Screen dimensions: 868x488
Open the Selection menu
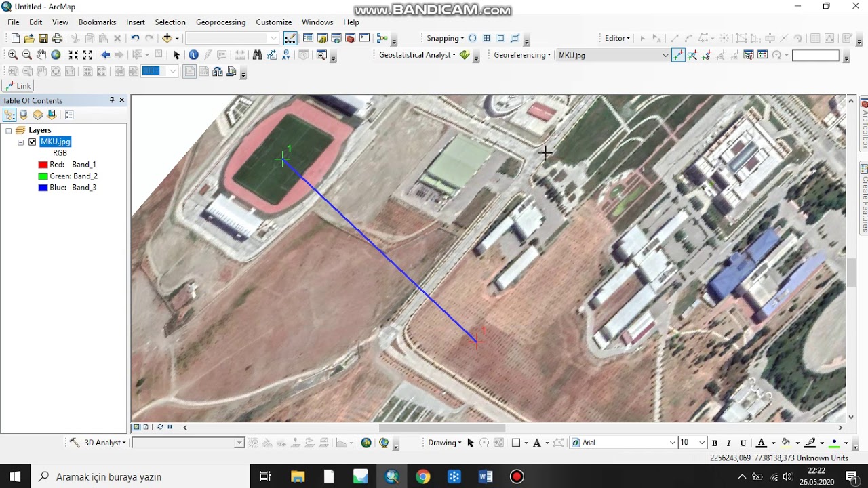170,22
